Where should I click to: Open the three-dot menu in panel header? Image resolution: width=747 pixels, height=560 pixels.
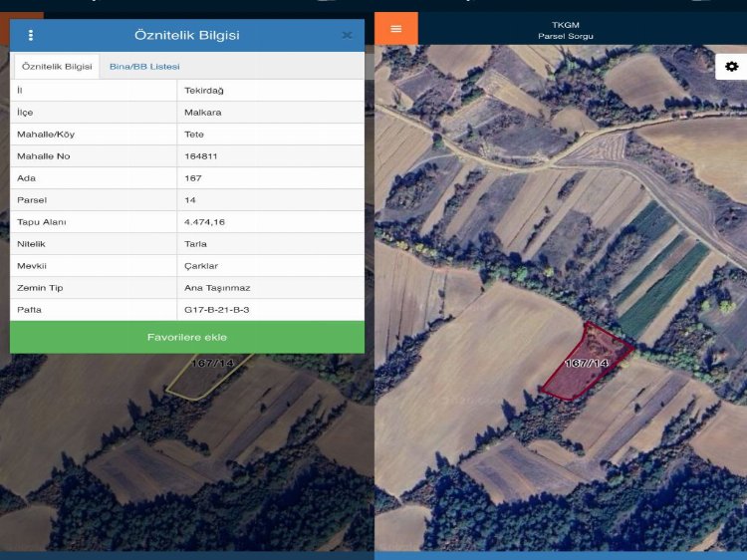(31, 35)
